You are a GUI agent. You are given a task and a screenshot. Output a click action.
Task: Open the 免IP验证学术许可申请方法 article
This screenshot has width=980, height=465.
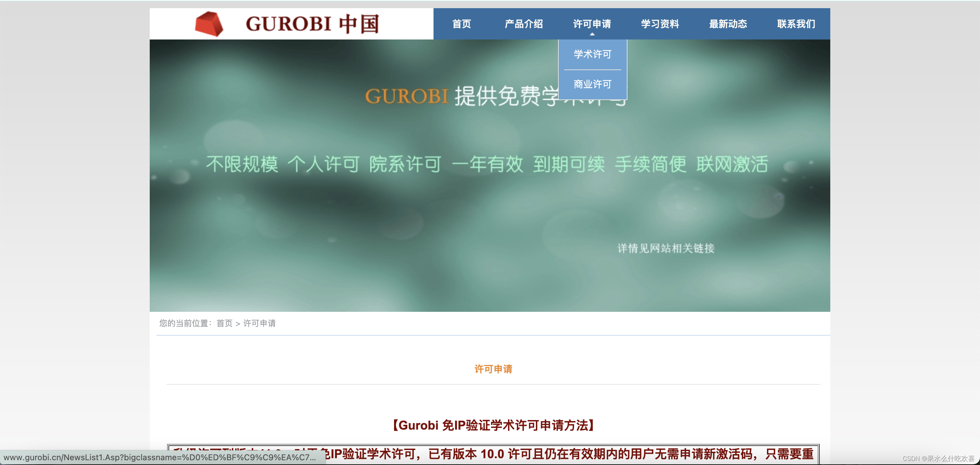click(493, 426)
